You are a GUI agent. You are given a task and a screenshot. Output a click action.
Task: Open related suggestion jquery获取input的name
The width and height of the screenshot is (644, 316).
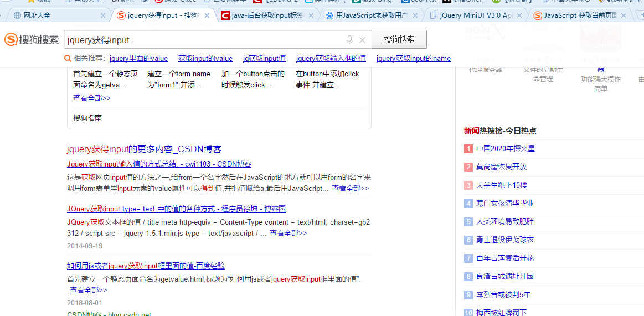point(413,58)
